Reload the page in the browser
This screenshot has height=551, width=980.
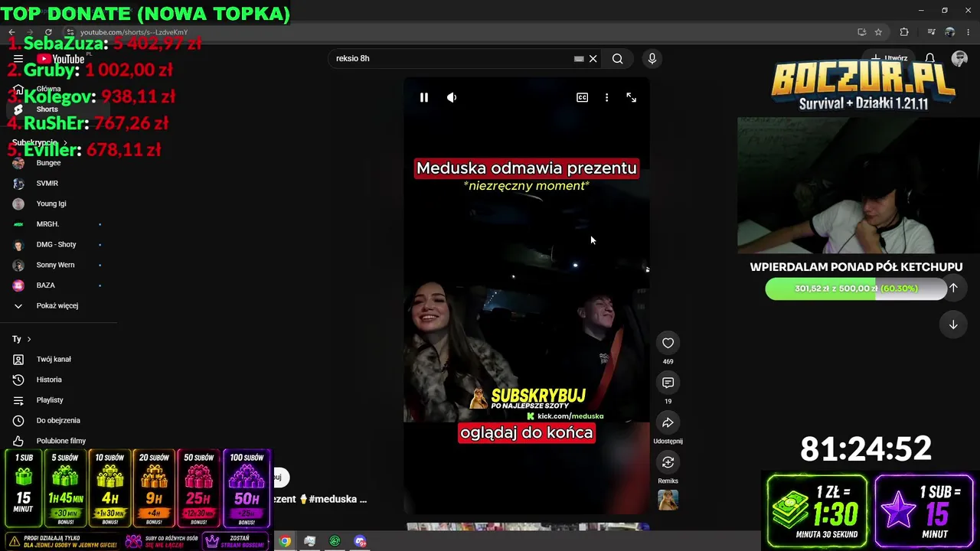(x=48, y=32)
